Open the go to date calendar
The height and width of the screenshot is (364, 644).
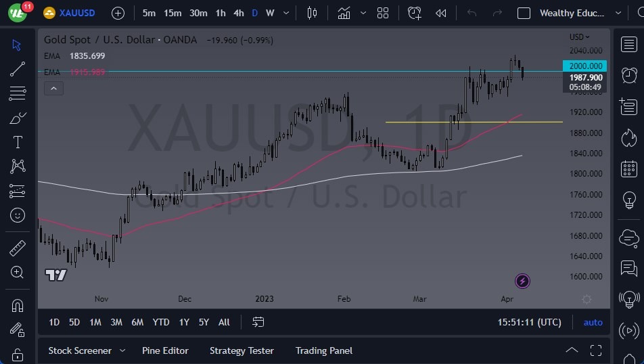pos(258,322)
